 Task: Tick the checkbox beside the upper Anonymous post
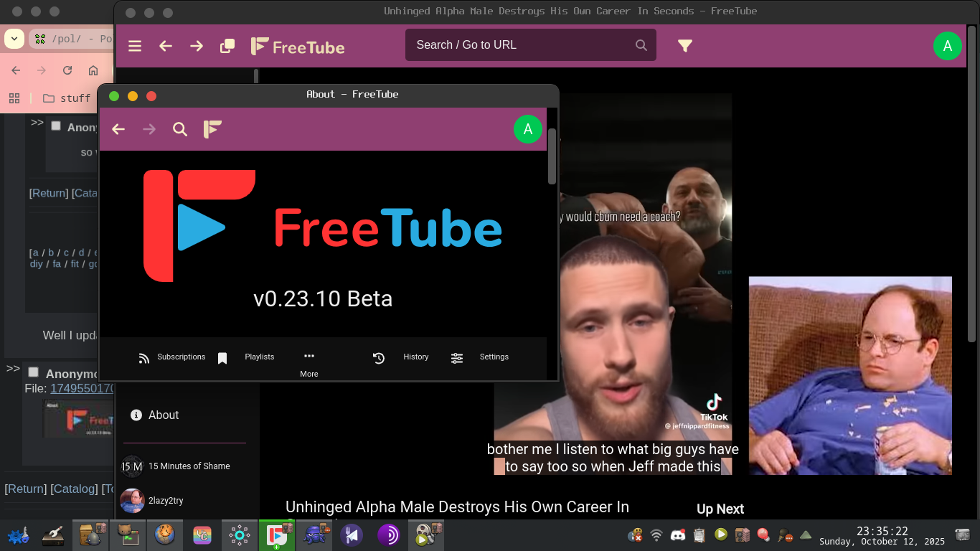click(56, 126)
